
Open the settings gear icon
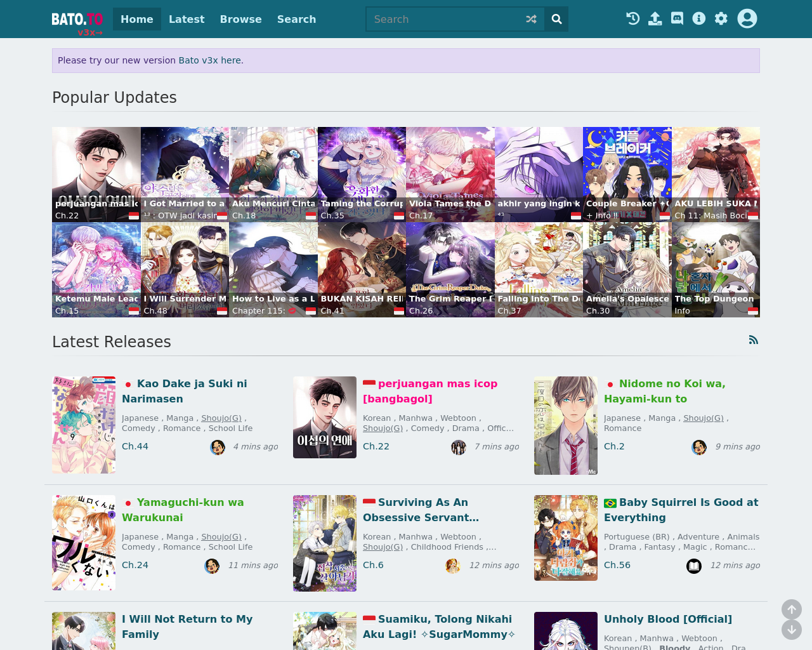pos(721,18)
